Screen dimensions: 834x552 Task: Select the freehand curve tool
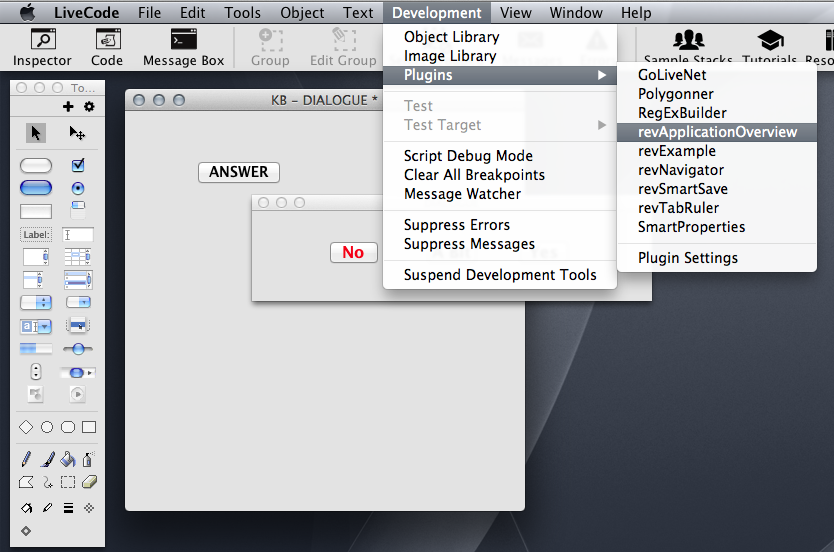pyautogui.click(x=48, y=482)
